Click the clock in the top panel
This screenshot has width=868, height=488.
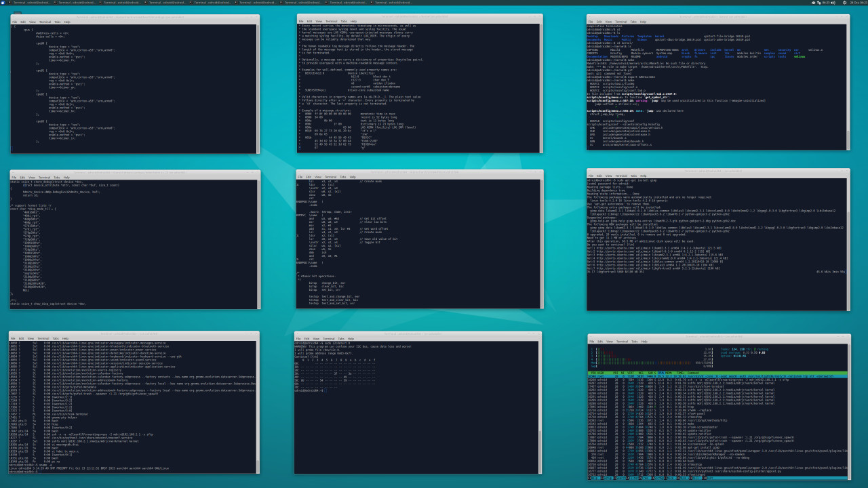[x=856, y=3]
